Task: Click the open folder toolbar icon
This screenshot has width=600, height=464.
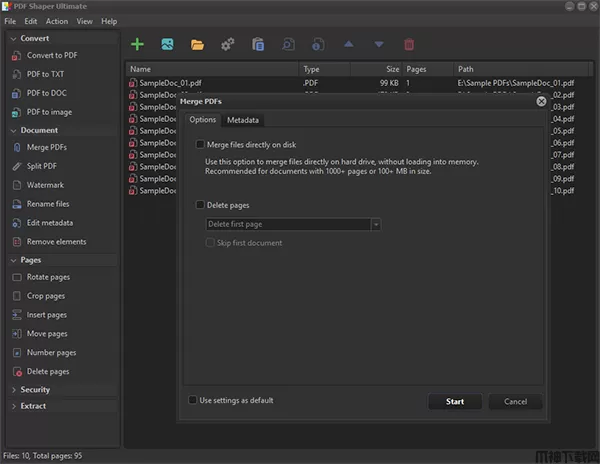Action: (x=198, y=44)
